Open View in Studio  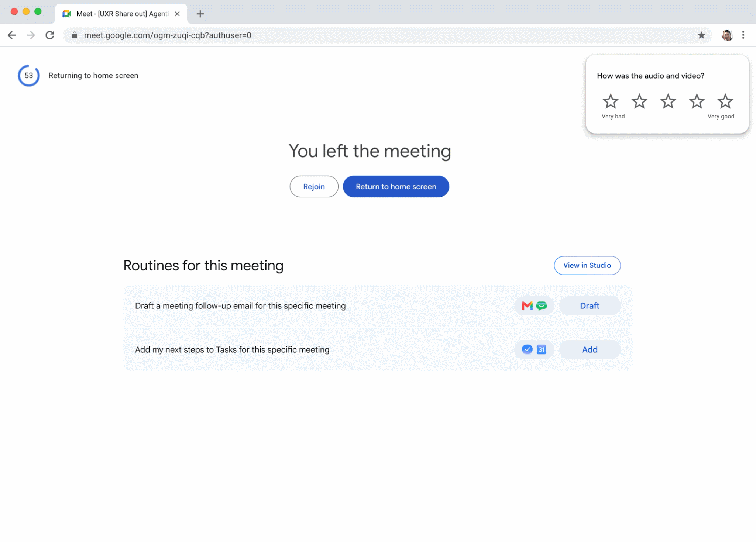tap(587, 265)
